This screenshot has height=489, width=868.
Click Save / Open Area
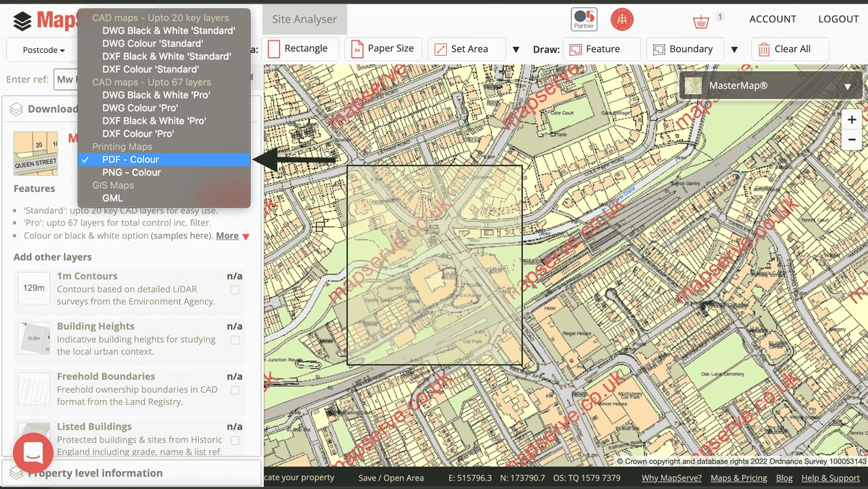391,477
